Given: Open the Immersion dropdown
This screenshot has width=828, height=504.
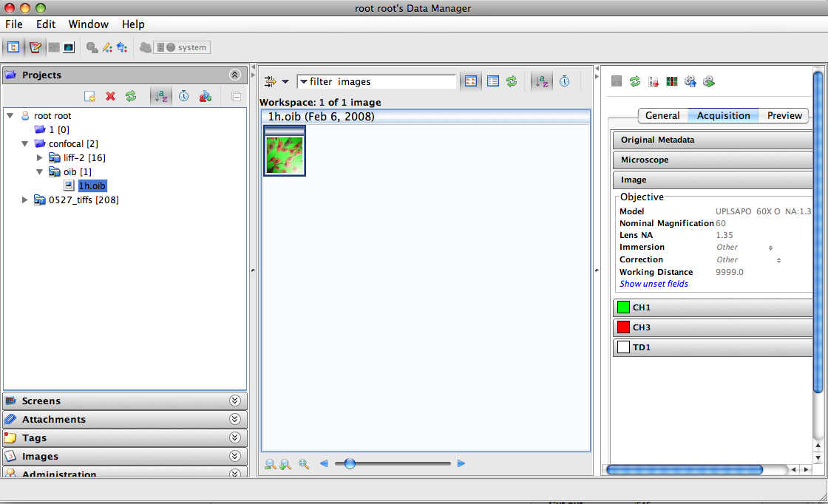Looking at the screenshot, I should click(770, 248).
